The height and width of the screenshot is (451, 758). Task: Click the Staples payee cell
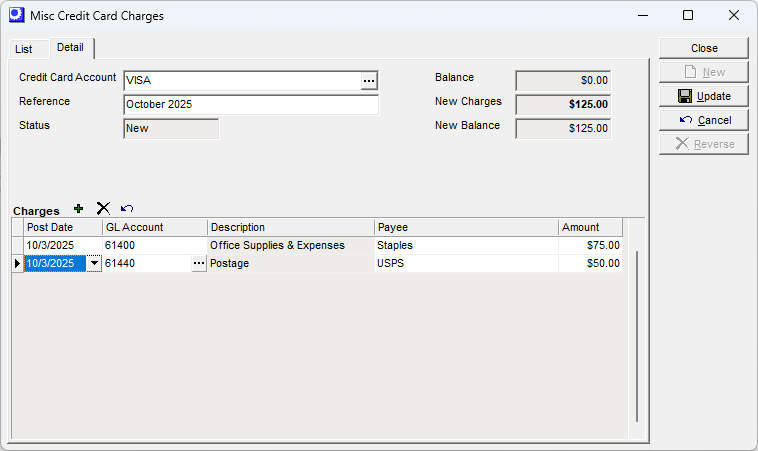(466, 246)
